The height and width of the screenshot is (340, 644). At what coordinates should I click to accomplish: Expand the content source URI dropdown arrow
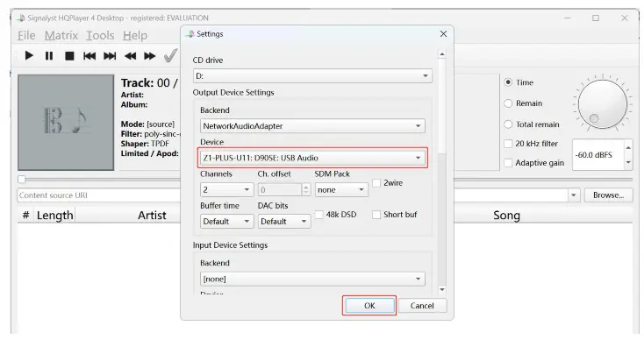click(574, 195)
